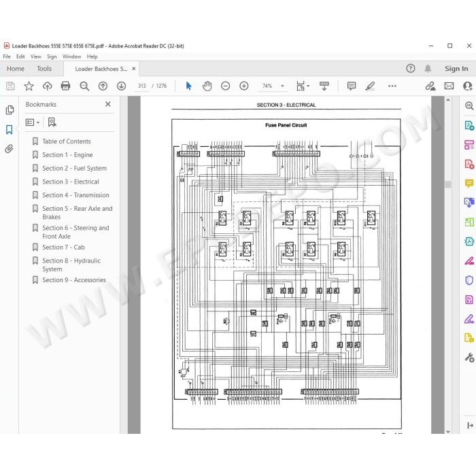Screen dimensions: 476x476
Task: Choose the arrow selection tool
Action: coord(188,86)
